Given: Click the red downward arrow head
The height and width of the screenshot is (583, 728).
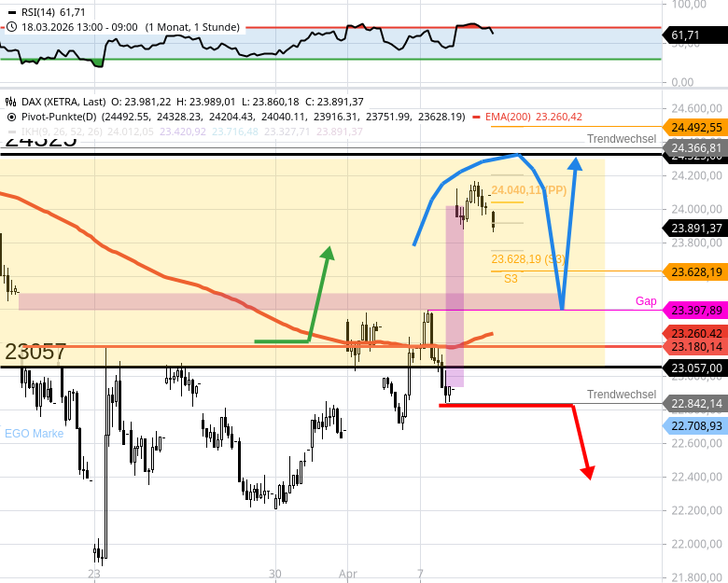Looking at the screenshot, I should pos(587,473).
